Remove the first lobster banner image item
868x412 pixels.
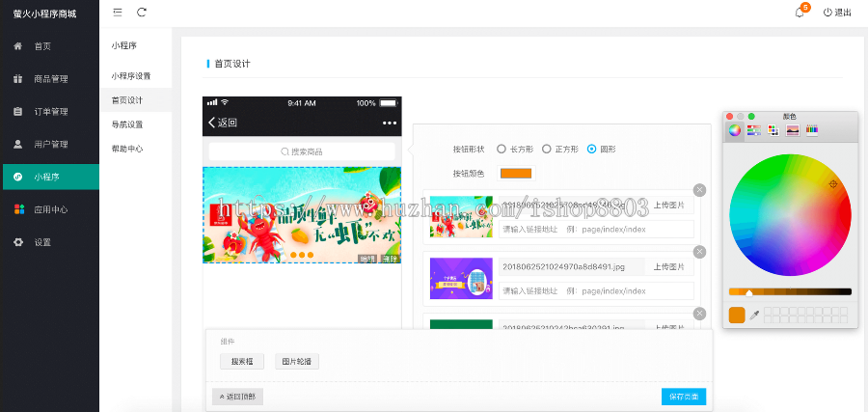[x=700, y=190]
